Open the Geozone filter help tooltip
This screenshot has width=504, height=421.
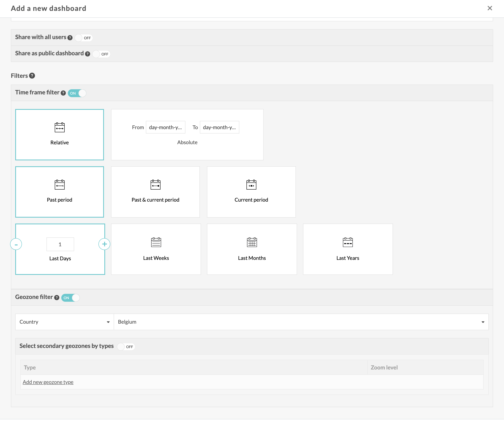coord(57,298)
